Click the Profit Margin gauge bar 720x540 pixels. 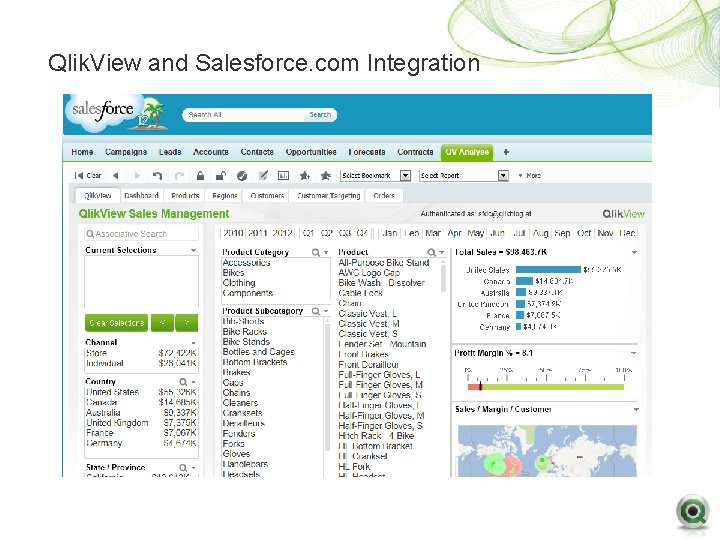click(546, 387)
